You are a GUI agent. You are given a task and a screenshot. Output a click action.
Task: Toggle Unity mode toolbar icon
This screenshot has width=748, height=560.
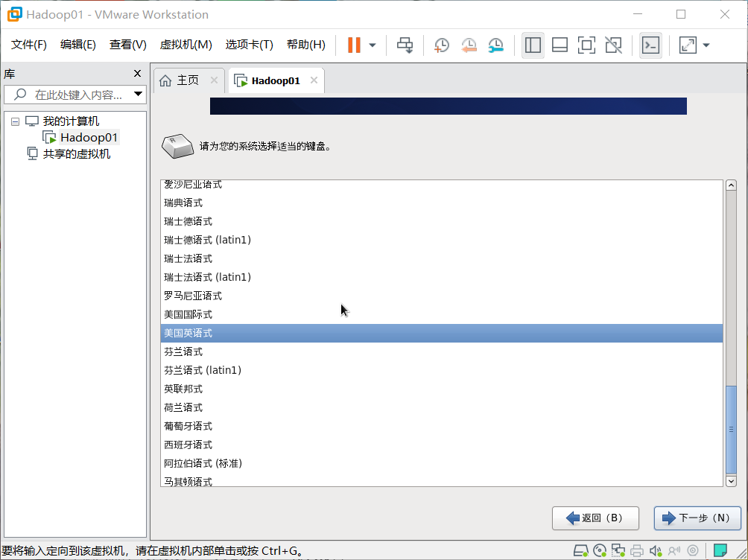click(613, 45)
